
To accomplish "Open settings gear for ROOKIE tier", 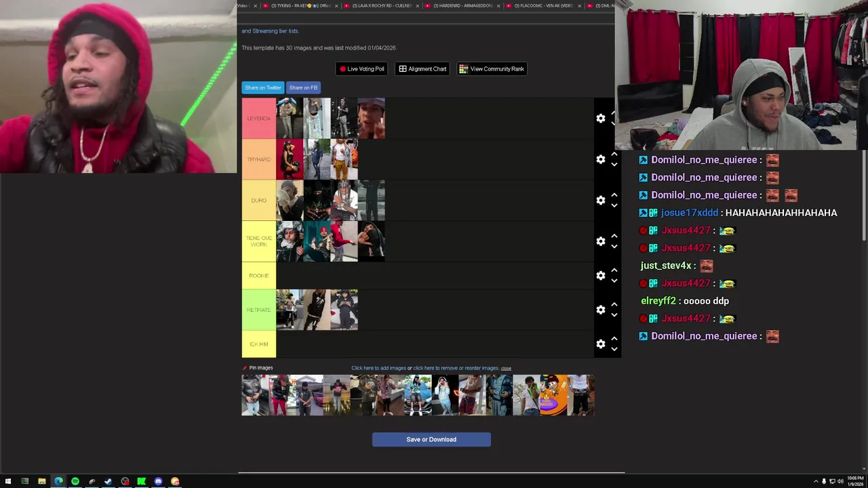I will (x=601, y=276).
